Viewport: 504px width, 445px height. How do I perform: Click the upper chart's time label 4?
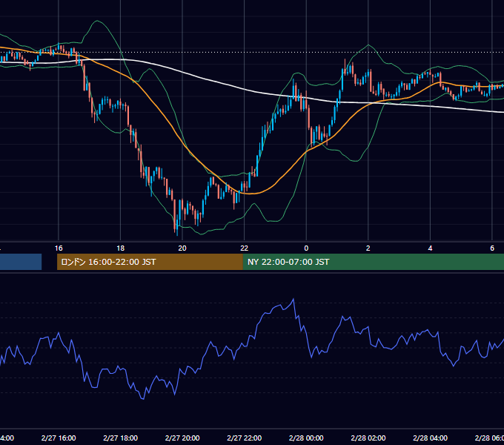[x=430, y=248]
